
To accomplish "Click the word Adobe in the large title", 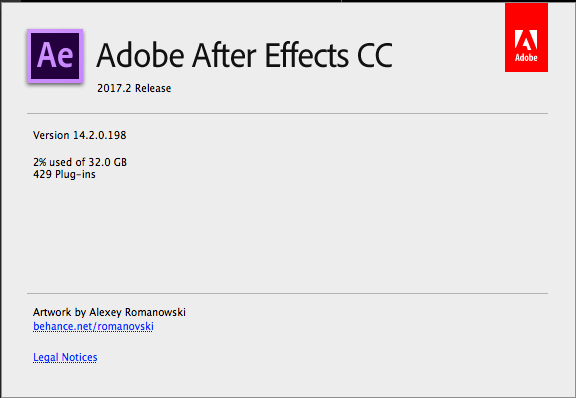I will (x=140, y=55).
